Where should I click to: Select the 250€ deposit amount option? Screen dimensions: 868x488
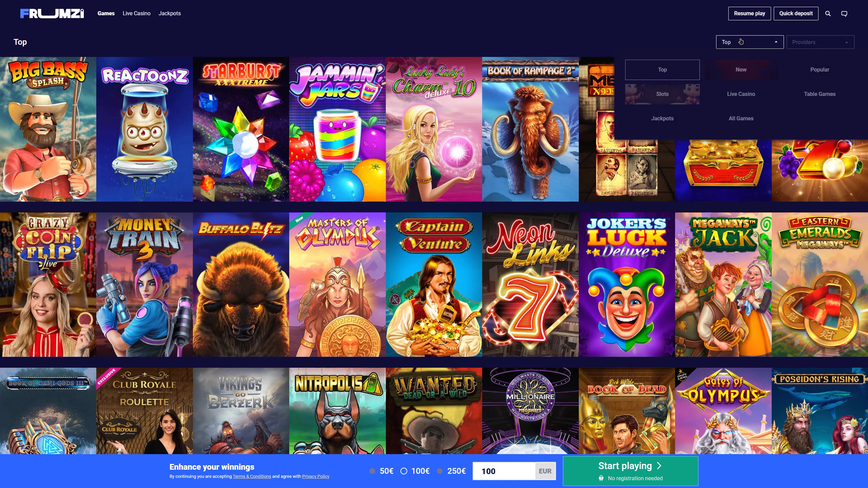(452, 471)
